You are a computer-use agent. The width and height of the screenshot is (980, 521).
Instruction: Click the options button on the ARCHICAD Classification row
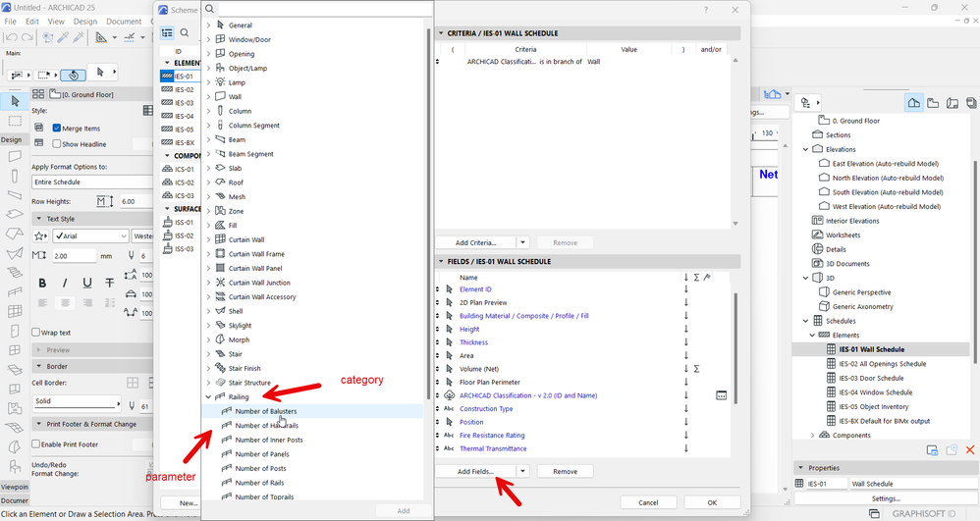tap(721, 395)
